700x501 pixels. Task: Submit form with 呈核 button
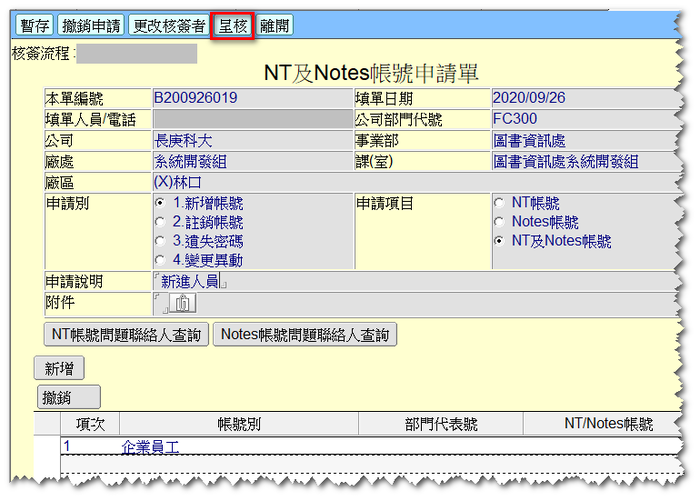click(234, 26)
